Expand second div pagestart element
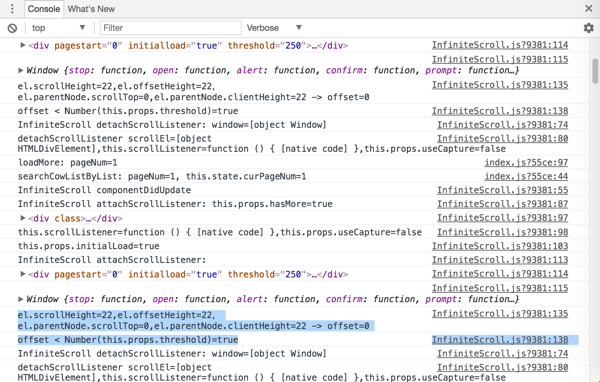The image size is (600, 382). (x=23, y=274)
